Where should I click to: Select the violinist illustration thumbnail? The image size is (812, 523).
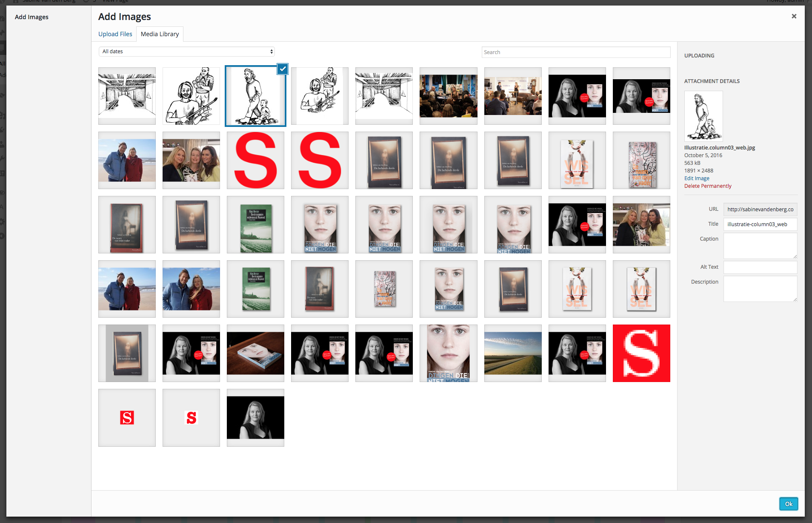point(191,96)
